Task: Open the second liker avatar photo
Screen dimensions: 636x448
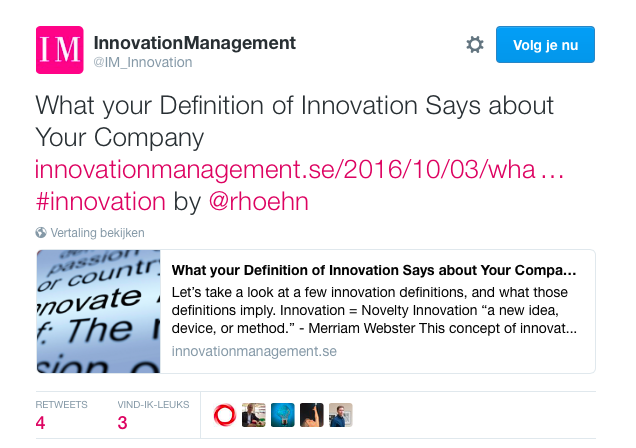Action: pyautogui.click(x=254, y=415)
